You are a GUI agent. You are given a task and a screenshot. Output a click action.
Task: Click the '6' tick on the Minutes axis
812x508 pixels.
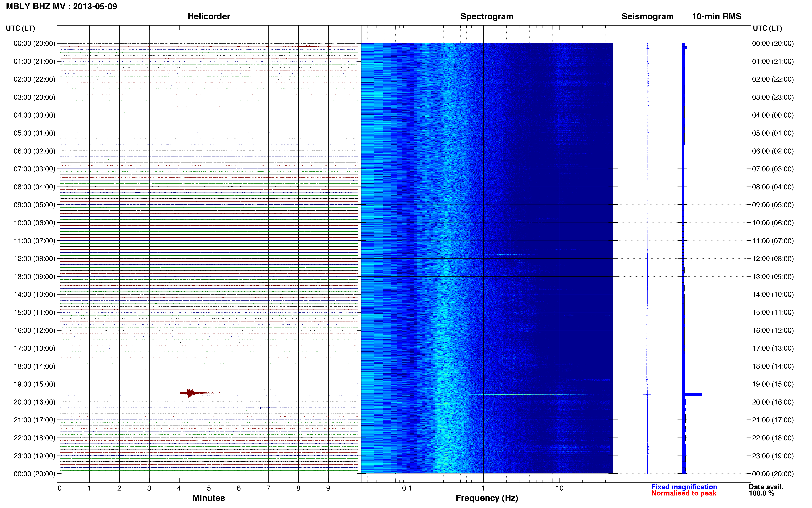coord(239,488)
